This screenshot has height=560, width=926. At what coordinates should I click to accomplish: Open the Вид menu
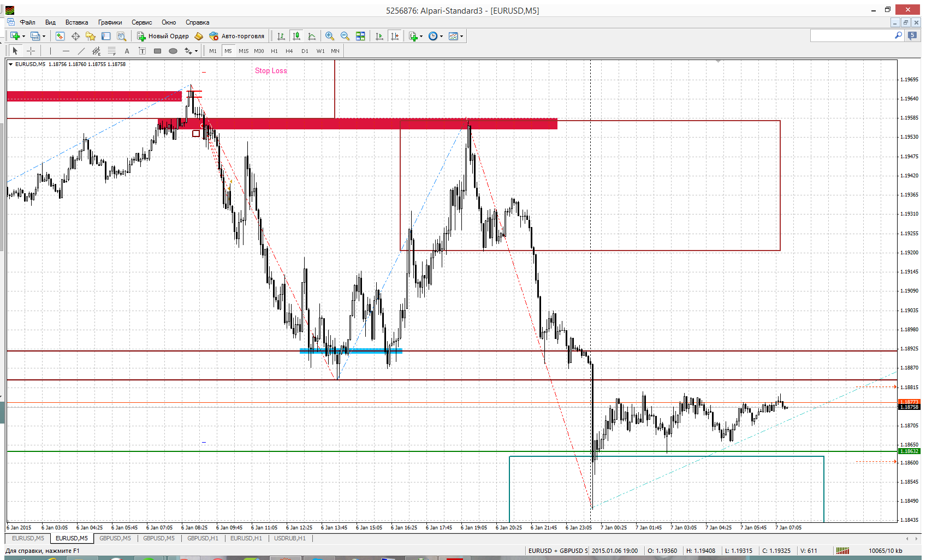tap(50, 22)
